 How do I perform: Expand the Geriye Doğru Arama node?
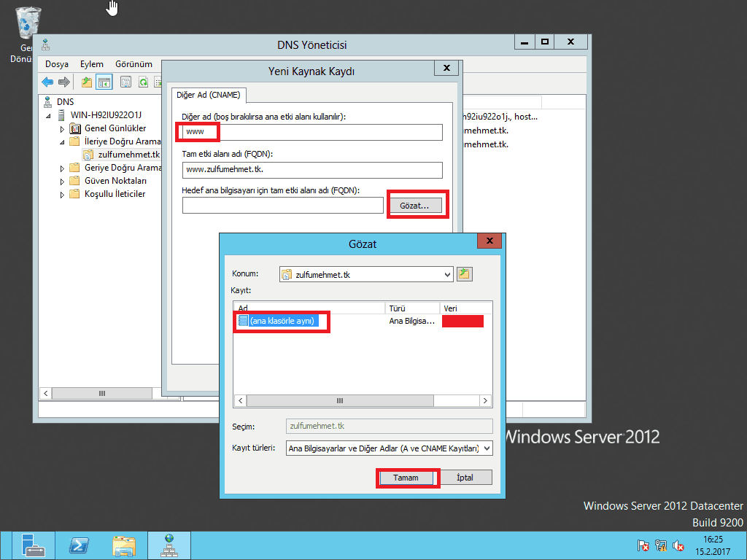[62, 168]
